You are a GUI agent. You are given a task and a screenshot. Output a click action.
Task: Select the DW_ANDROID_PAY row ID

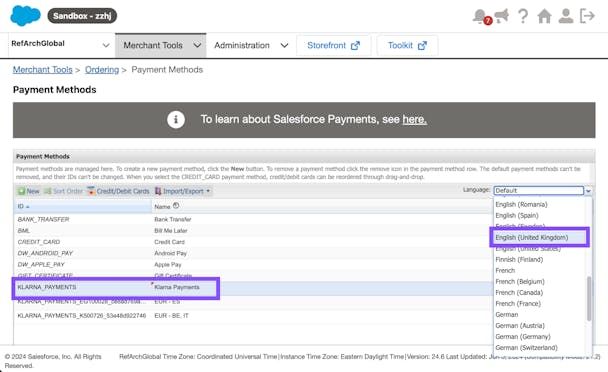click(x=45, y=253)
